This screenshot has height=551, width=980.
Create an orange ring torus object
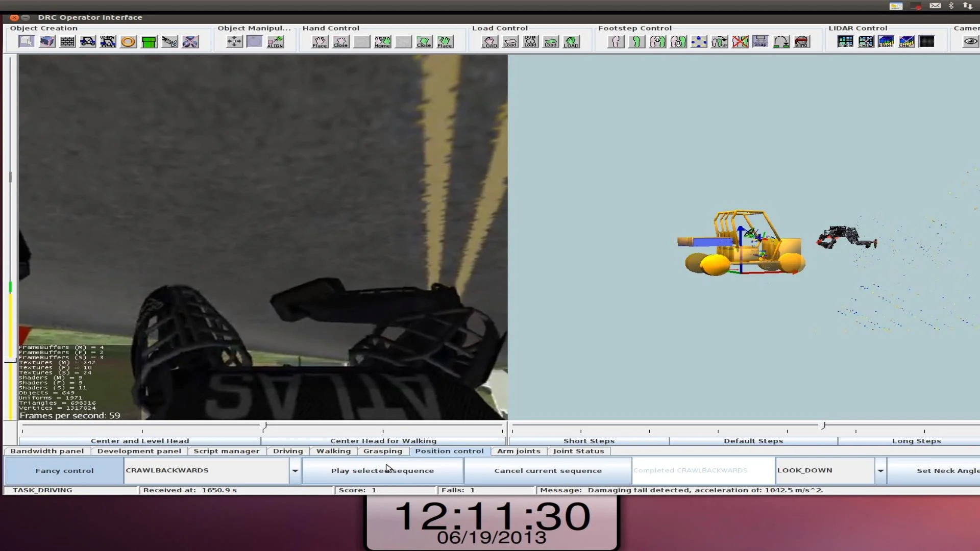(128, 41)
